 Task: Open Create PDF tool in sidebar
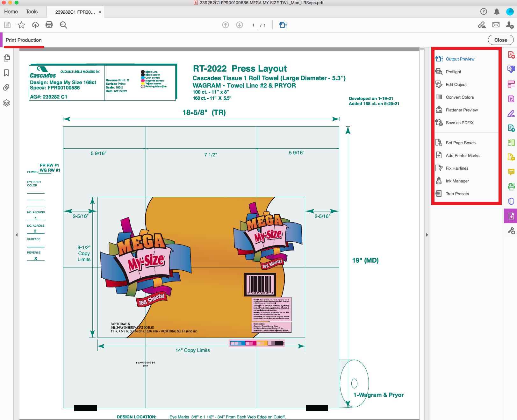click(511, 55)
